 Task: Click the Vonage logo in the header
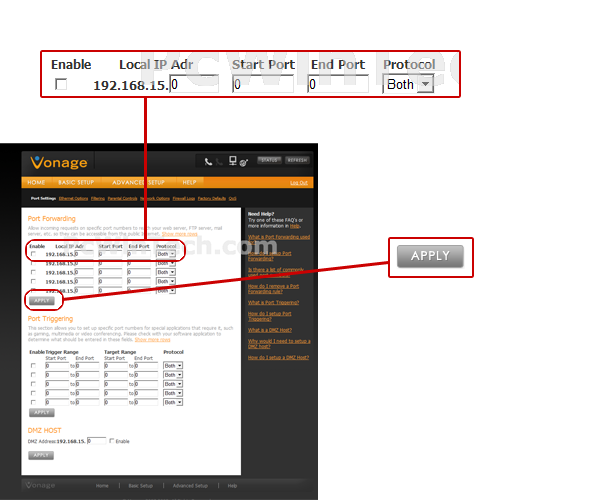click(x=58, y=162)
